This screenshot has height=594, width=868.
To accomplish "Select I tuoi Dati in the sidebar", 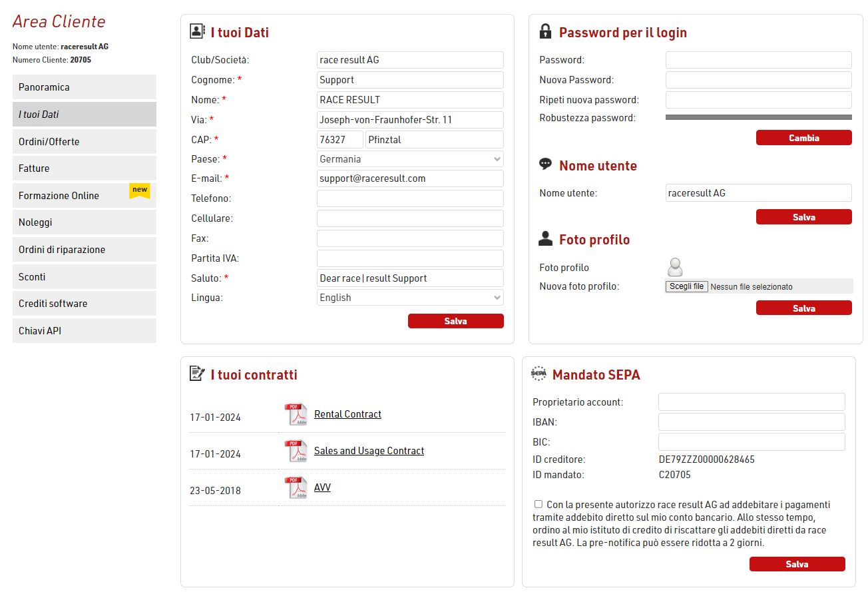I will 85,115.
